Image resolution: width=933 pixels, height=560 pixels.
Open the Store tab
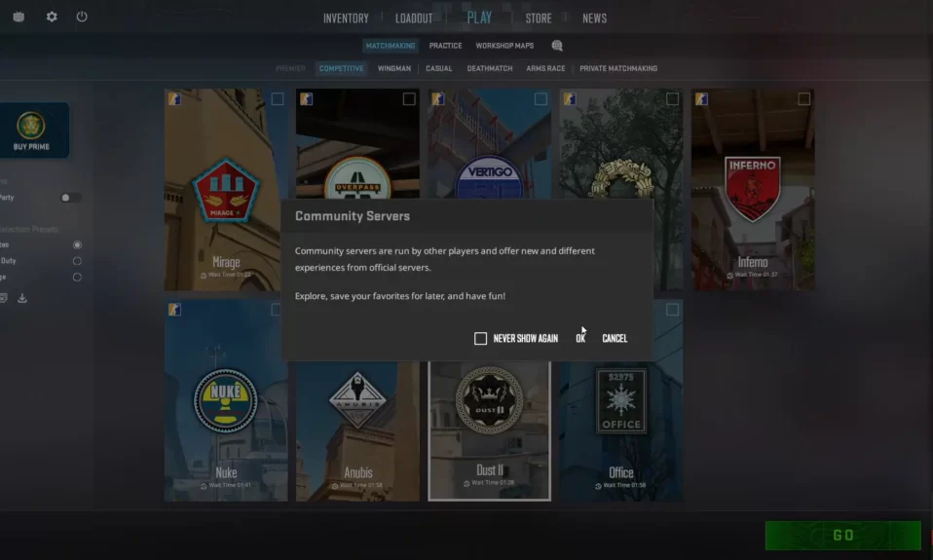[x=538, y=19]
